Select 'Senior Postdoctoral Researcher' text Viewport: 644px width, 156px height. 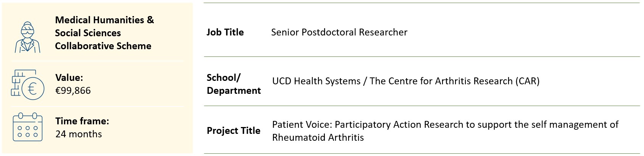click(x=339, y=32)
